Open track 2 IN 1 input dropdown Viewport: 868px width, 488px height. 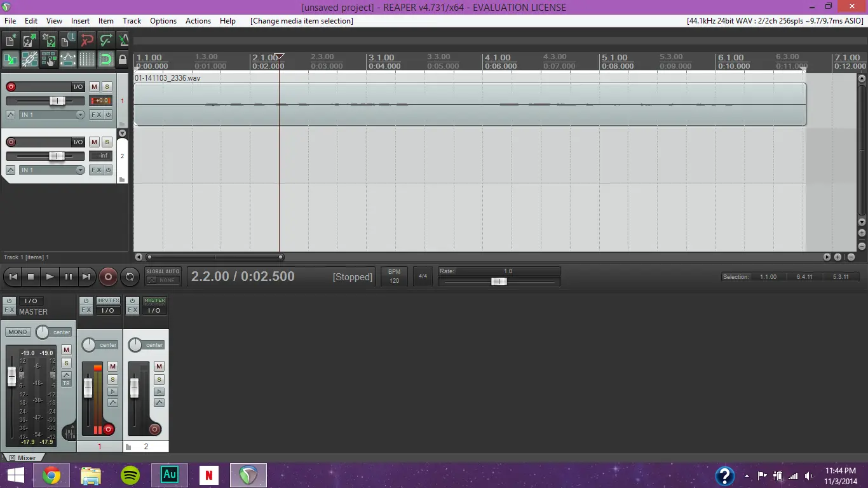pos(52,170)
